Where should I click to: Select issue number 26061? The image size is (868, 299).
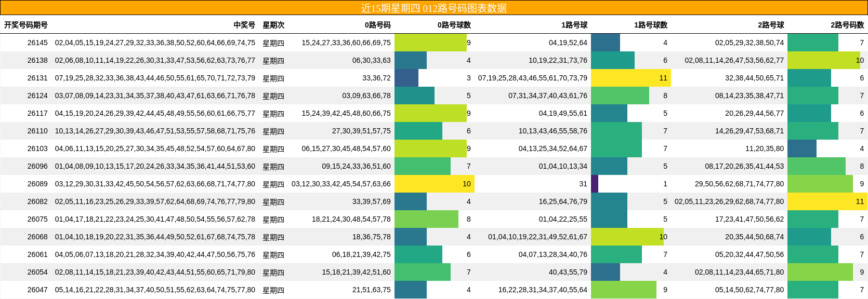(37, 254)
